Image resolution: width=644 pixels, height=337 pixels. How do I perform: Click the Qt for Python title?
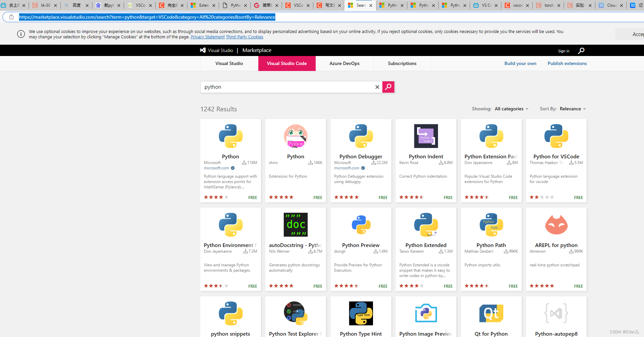coord(491,334)
